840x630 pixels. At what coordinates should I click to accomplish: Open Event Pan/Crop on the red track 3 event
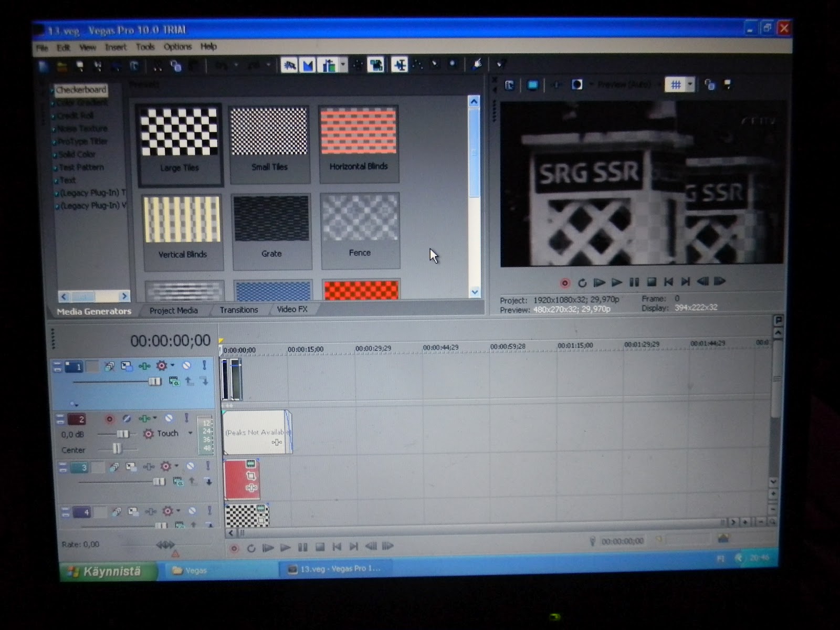click(x=251, y=476)
